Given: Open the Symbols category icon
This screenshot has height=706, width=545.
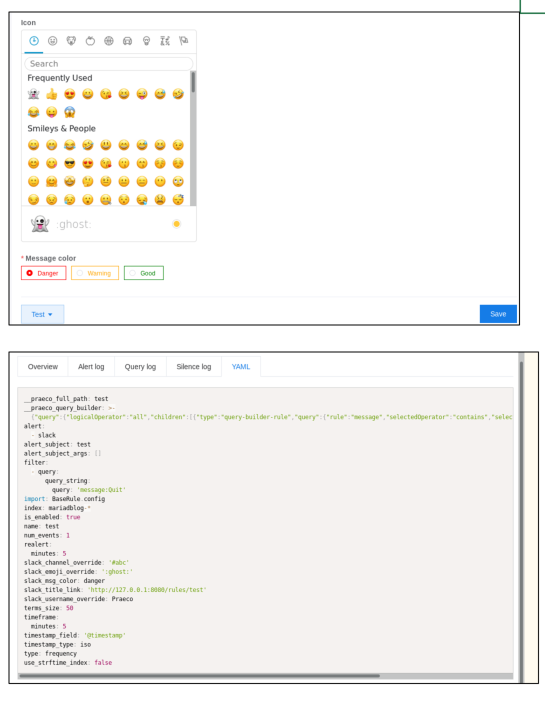Looking at the screenshot, I should click(165, 41).
